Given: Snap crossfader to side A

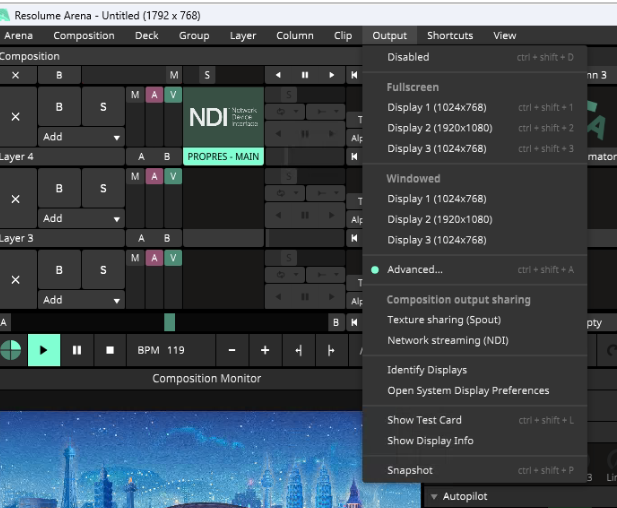Looking at the screenshot, I should 4,323.
